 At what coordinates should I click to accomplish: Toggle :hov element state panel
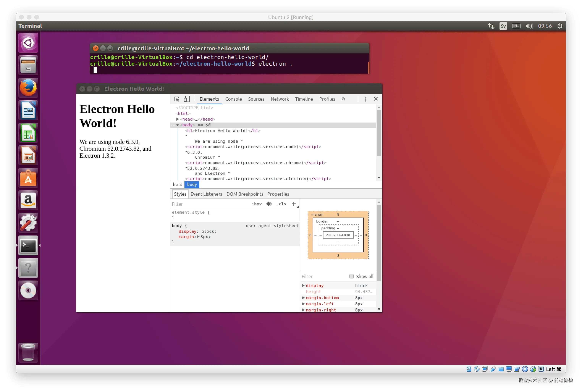(x=257, y=204)
